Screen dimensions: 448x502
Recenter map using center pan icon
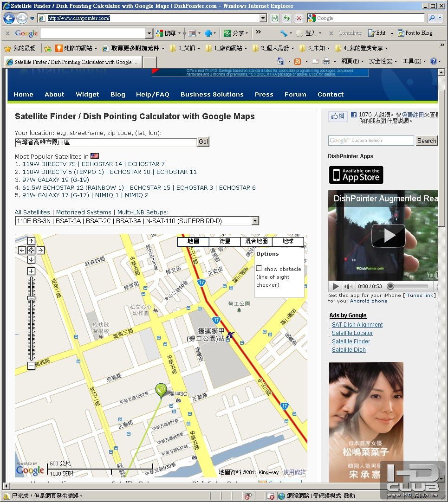(31, 250)
